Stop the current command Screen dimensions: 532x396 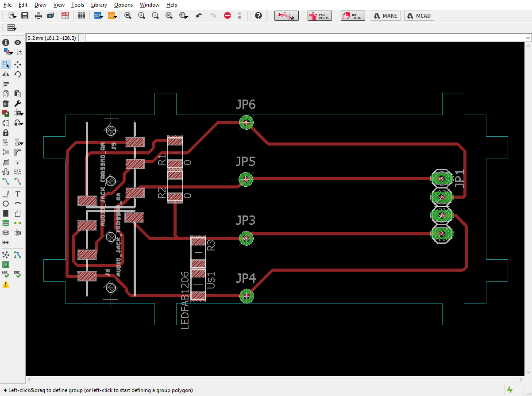[x=227, y=15]
